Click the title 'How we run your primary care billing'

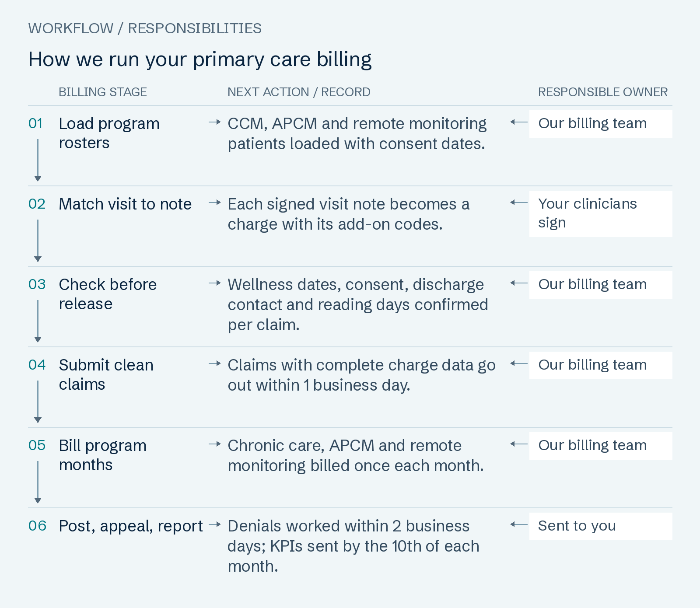tap(200, 59)
